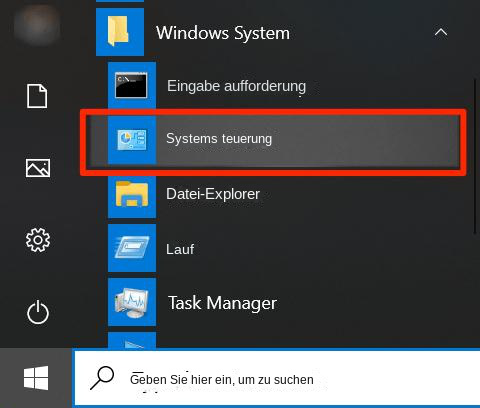This screenshot has height=408, width=480.
Task: Focus the taskbar search field
Action: click(x=277, y=378)
